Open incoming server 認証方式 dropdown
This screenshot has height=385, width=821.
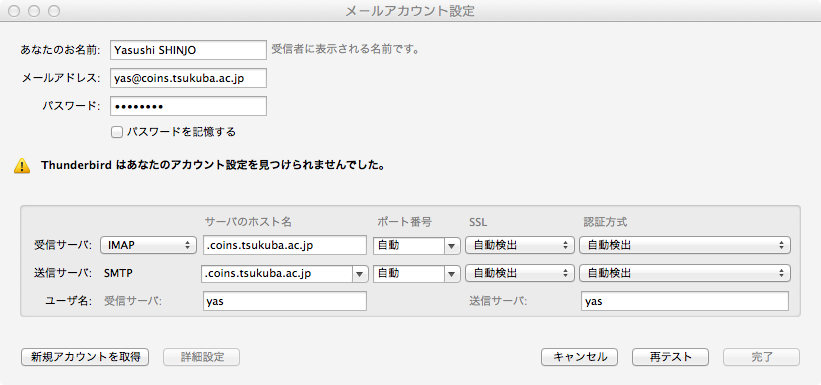(685, 245)
